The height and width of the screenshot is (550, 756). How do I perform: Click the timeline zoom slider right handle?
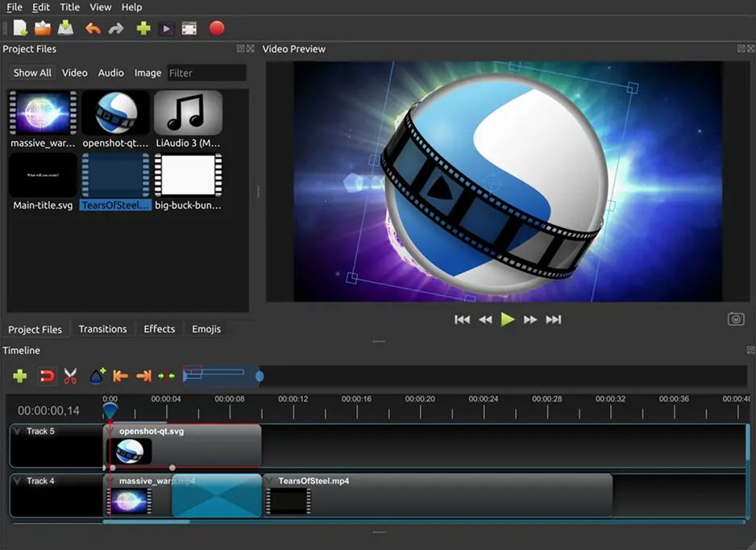coord(260,376)
